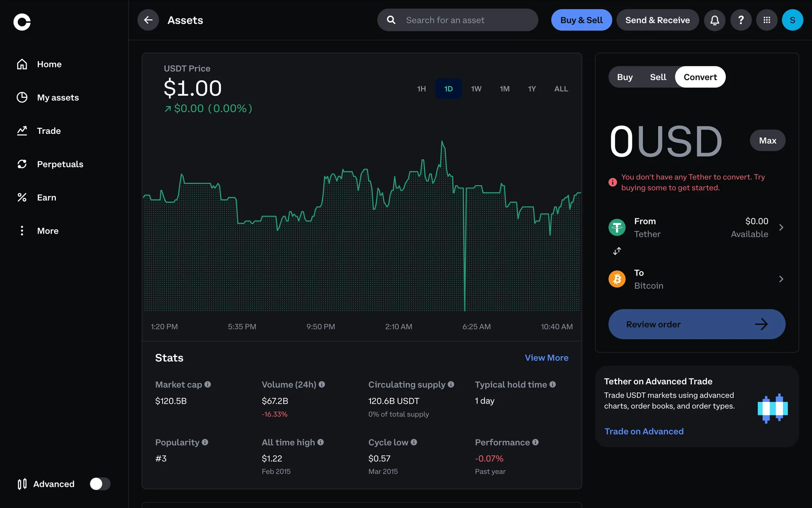
Task: Switch chart range to ALL
Action: click(x=561, y=89)
